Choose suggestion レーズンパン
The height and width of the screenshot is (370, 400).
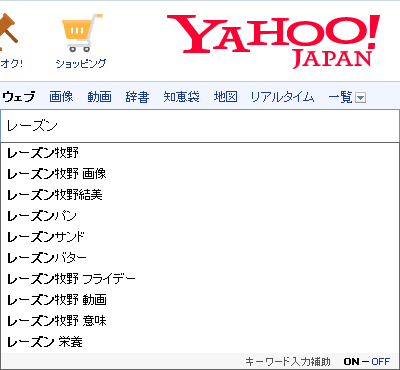point(200,216)
